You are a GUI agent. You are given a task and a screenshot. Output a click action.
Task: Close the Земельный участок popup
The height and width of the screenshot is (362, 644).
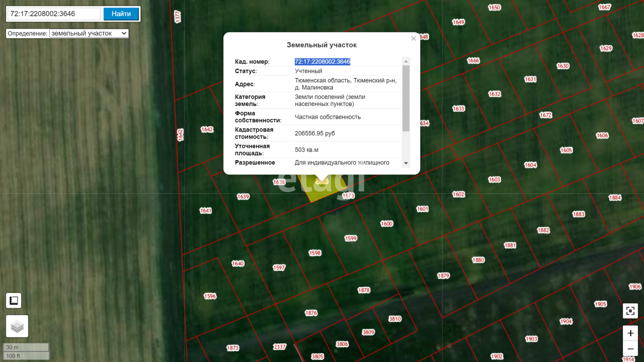click(413, 39)
